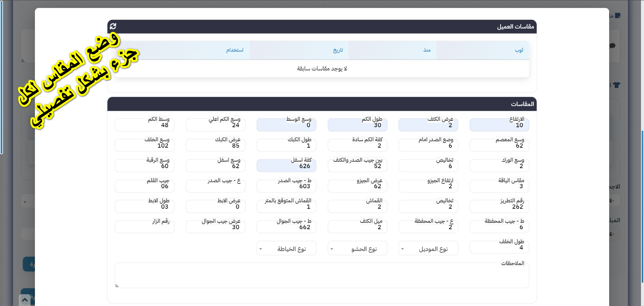Click the القماش المتوقع بالمتر field
Screen dimensions: 644x306
pos(286,207)
